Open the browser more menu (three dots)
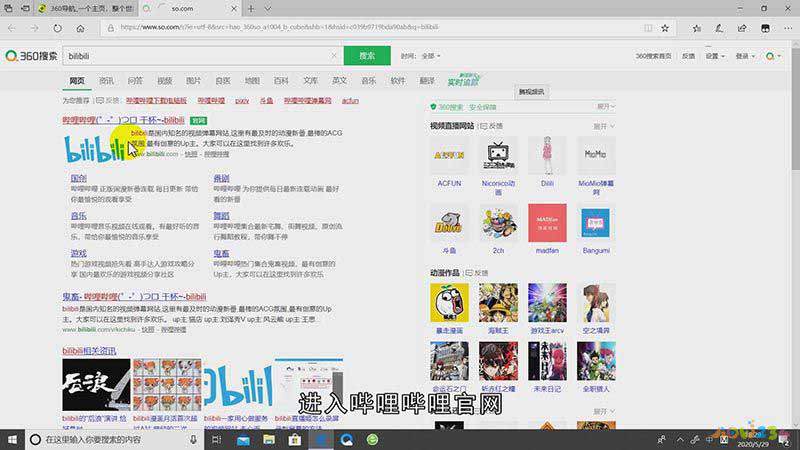This screenshot has height=450, width=800. coord(788,29)
